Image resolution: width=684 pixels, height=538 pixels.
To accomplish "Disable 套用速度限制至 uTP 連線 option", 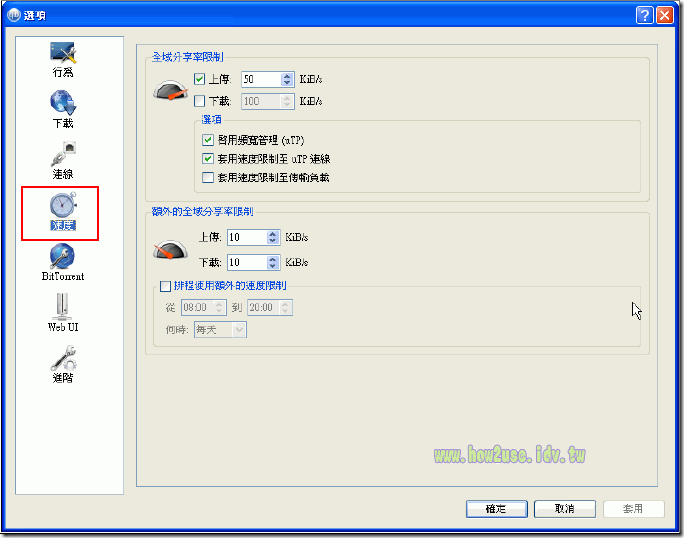I will point(208,159).
